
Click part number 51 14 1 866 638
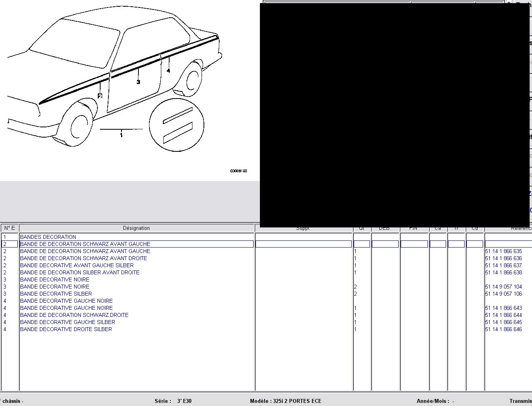point(503,272)
